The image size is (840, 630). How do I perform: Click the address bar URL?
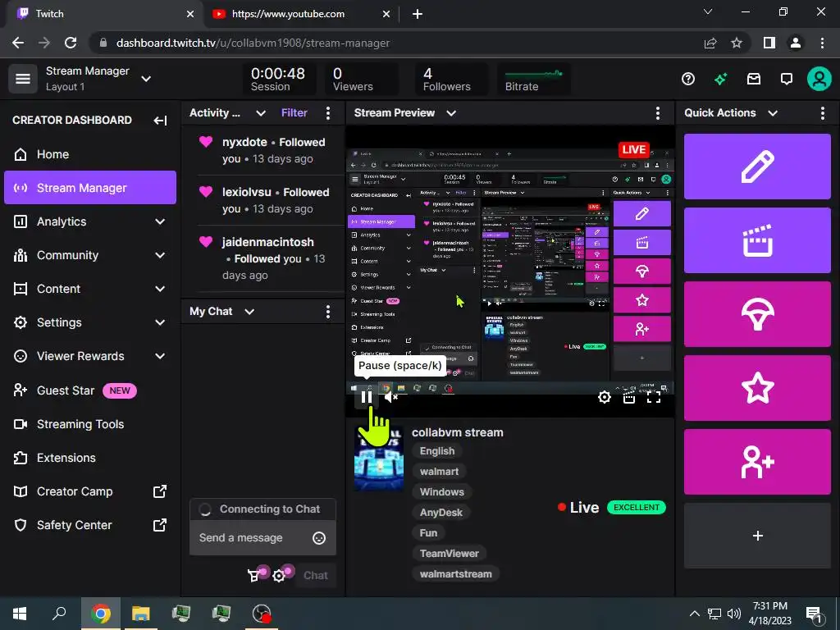pos(253,43)
